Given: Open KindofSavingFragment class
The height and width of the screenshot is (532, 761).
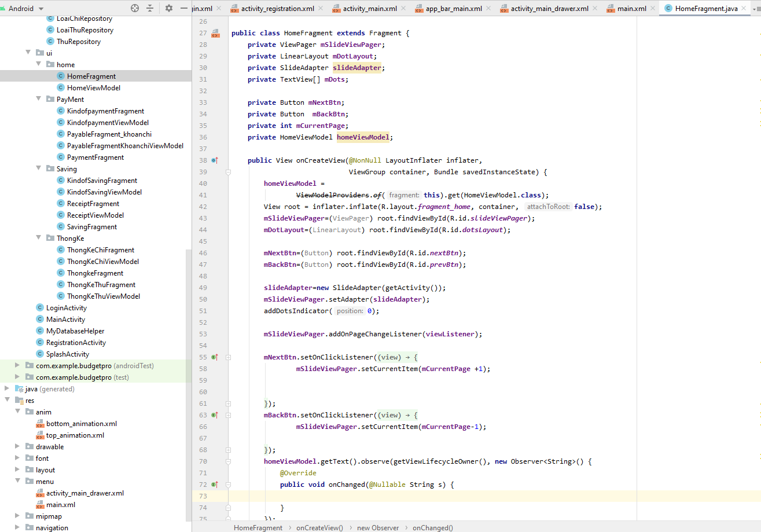Looking at the screenshot, I should click(102, 180).
